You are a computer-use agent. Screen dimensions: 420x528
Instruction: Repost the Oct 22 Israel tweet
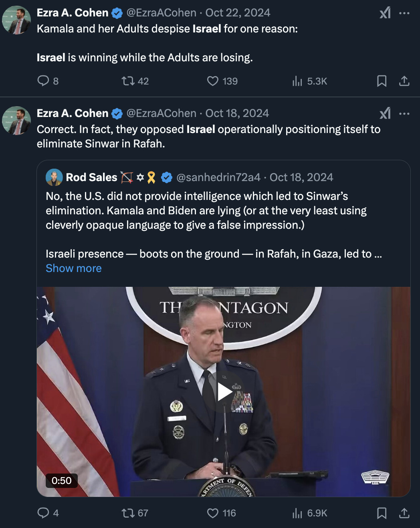(x=128, y=81)
